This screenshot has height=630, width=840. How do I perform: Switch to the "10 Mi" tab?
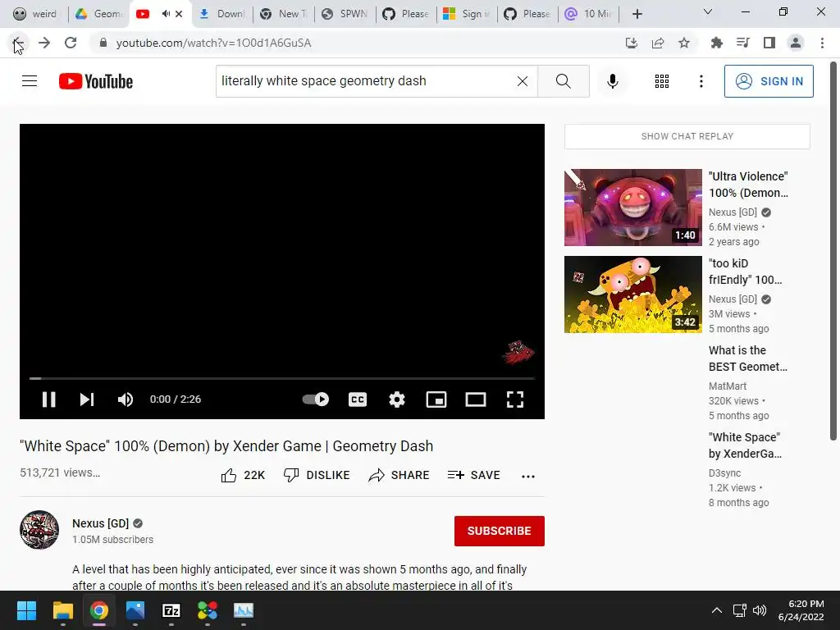pyautogui.click(x=587, y=14)
